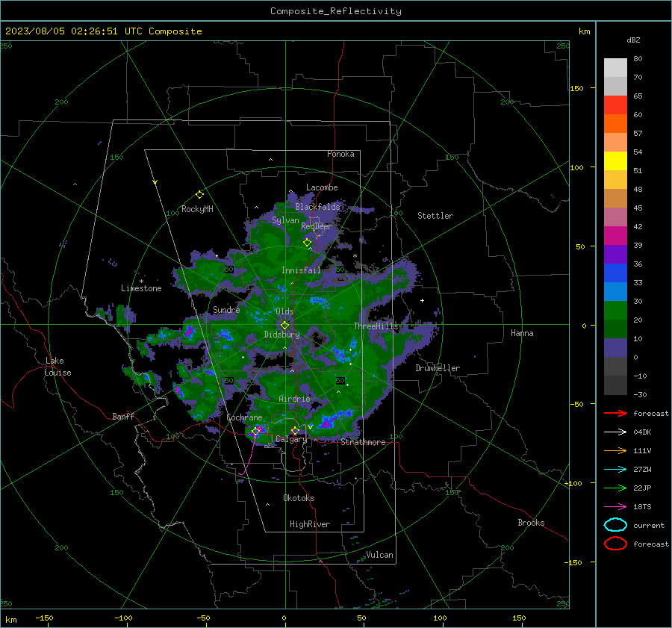Viewport: 672px width, 628px height.
Task: Select the yellow diamond marker above Calgary
Action: pyautogui.click(x=295, y=430)
